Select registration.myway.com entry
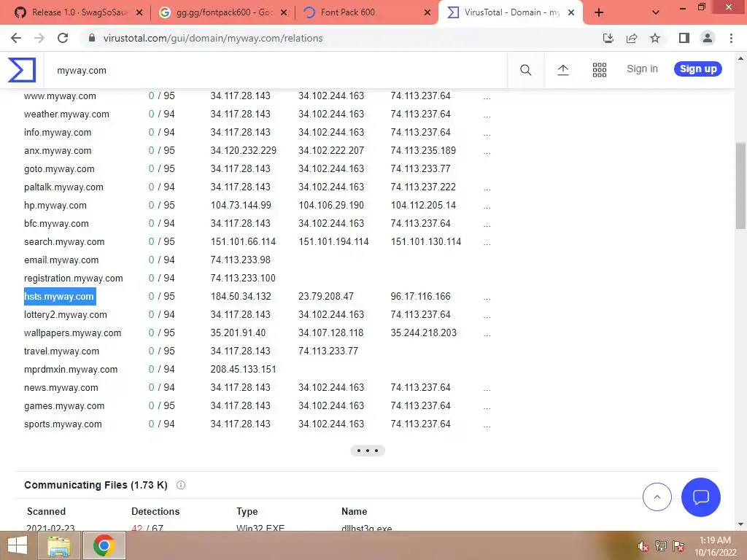The width and height of the screenshot is (747, 560). (x=74, y=278)
